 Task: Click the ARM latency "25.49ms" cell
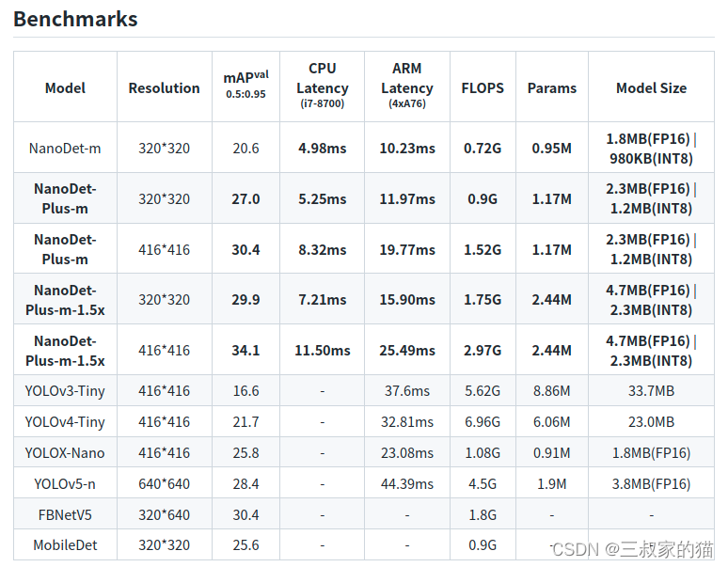[407, 351]
